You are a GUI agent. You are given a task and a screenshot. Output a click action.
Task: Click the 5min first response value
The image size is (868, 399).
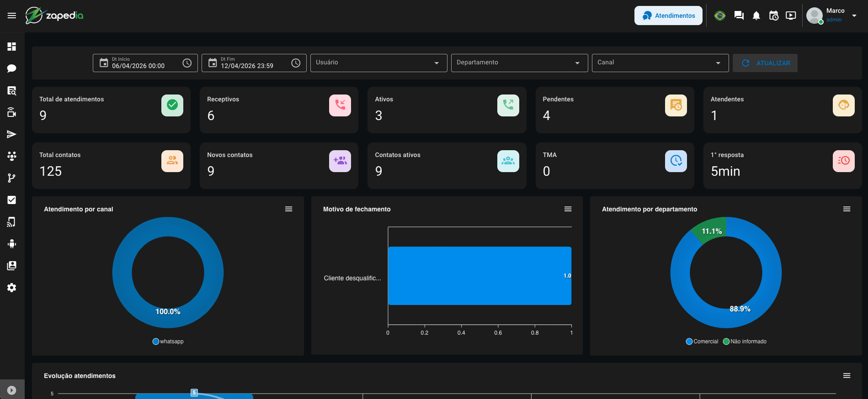tap(725, 171)
